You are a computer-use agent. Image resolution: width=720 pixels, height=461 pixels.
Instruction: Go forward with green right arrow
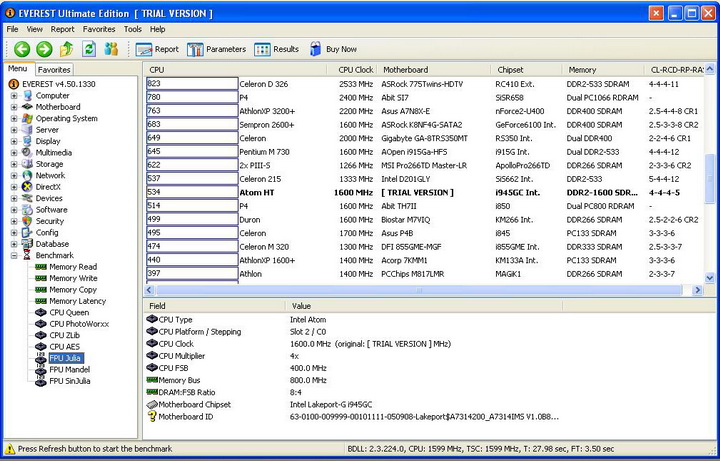(x=44, y=49)
